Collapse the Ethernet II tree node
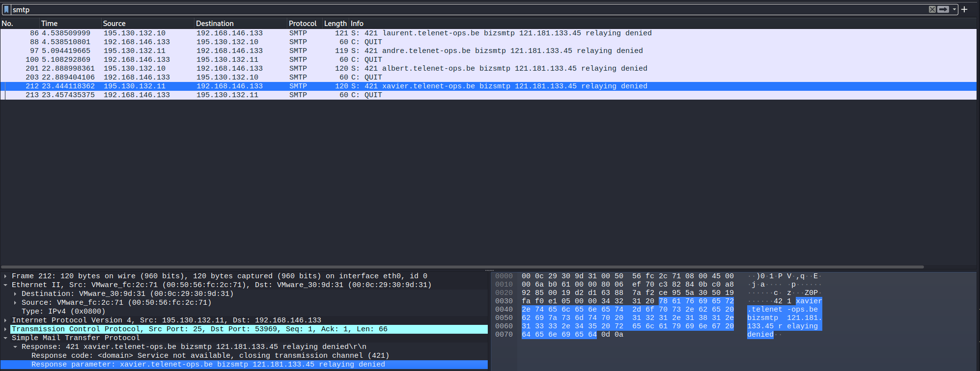Screen dimensions: 980x371 coord(5,285)
